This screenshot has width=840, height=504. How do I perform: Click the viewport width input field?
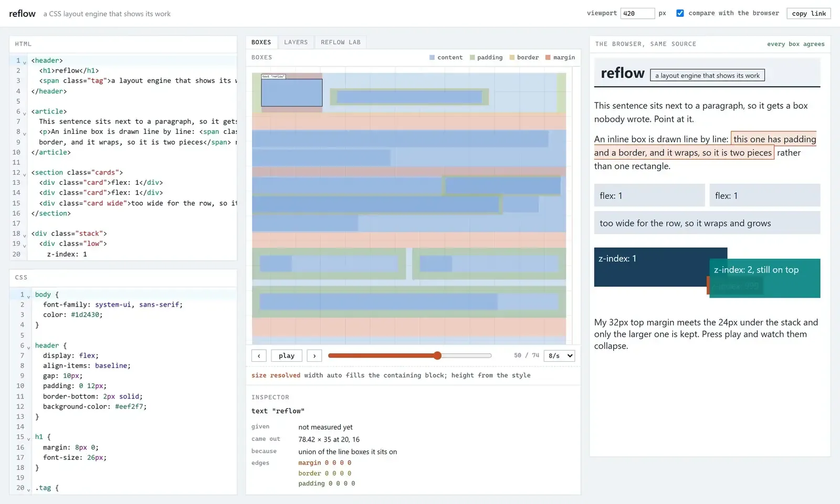(637, 13)
